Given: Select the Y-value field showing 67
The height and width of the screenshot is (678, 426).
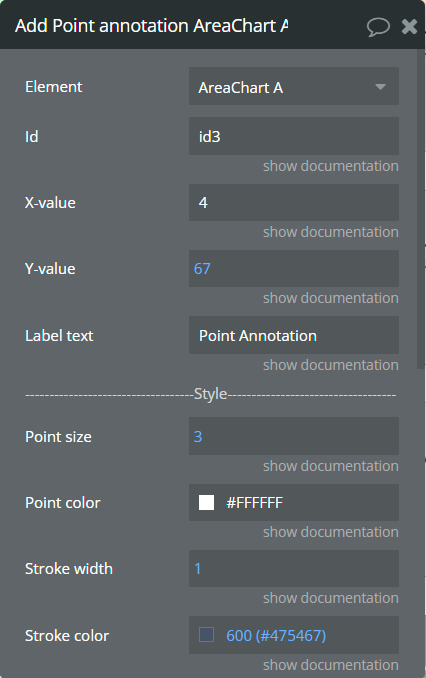Looking at the screenshot, I should click(294, 269).
